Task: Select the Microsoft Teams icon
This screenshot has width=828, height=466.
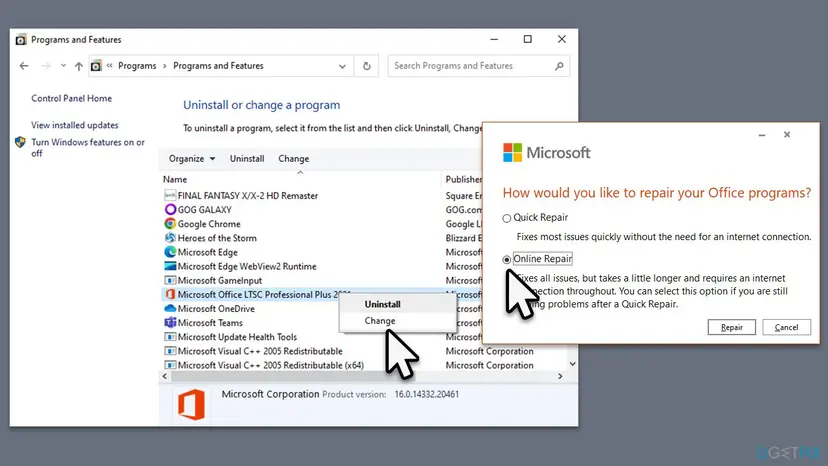Action: click(170, 323)
